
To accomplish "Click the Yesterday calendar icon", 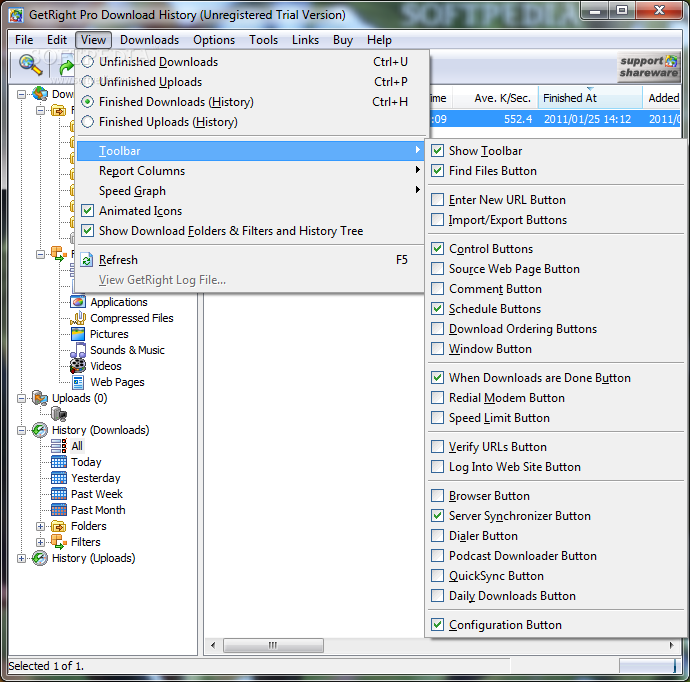I will coord(59,478).
